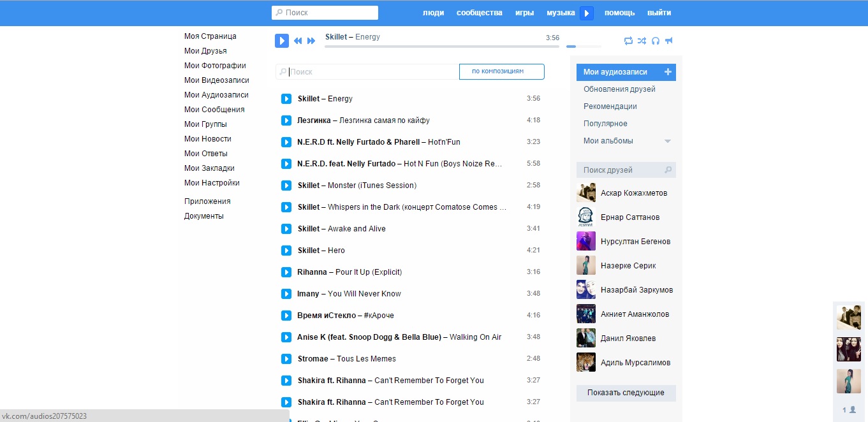Screen dimensions: 868x422
Task: Click the track progress bar in player
Action: (442, 47)
